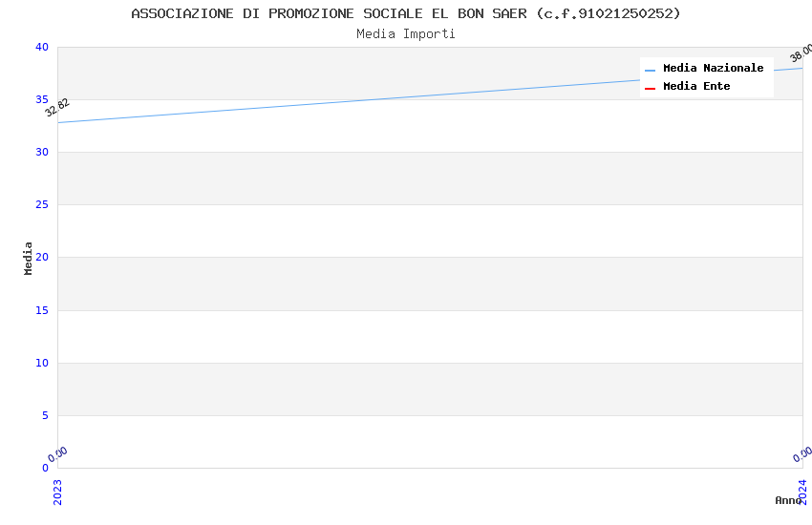Click the 32.82 data point label

[x=57, y=108]
